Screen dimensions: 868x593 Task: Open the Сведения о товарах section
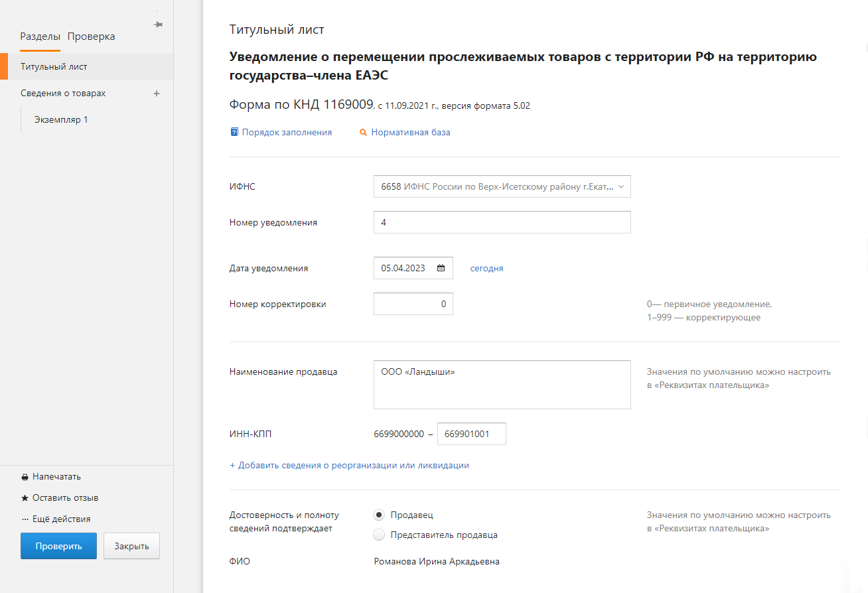(63, 94)
